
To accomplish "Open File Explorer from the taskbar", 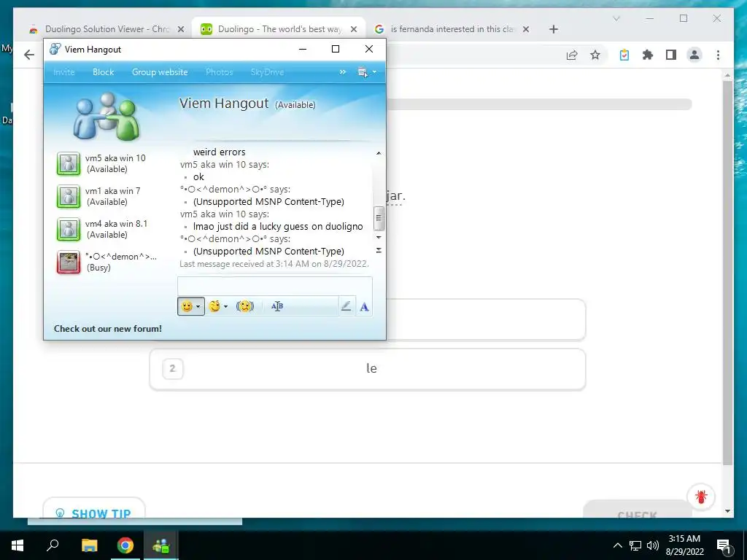I will [x=89, y=545].
